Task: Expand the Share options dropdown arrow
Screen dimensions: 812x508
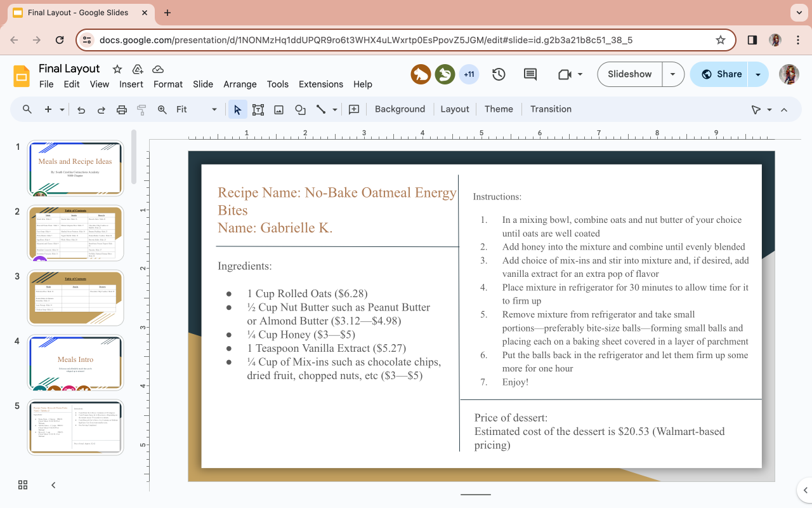Action: point(758,74)
